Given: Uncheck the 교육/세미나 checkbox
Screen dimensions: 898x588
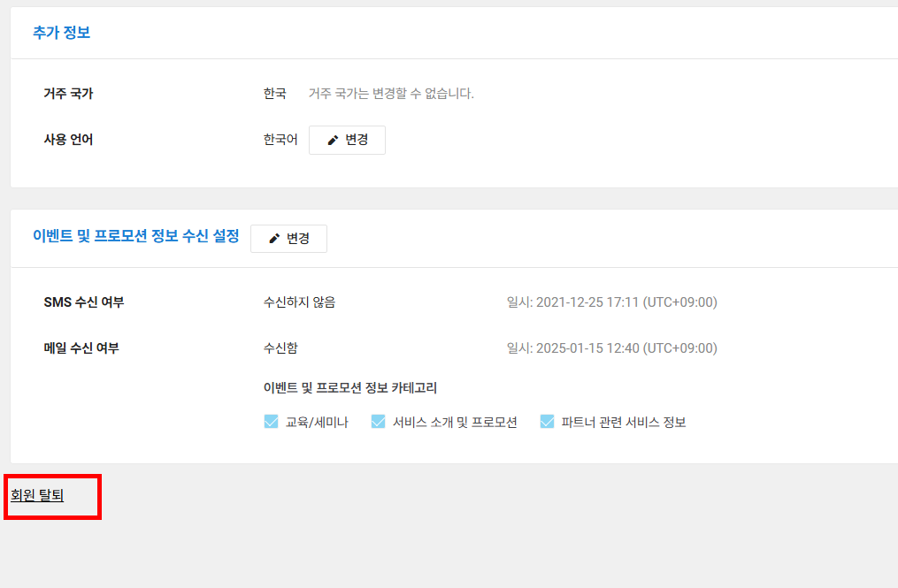Looking at the screenshot, I should click(271, 421).
